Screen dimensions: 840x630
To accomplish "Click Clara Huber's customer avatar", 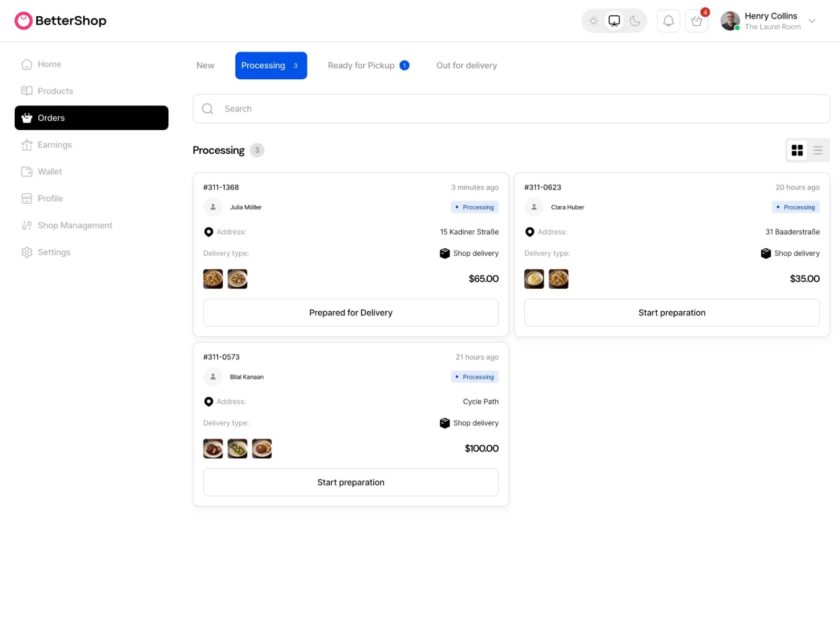I will 534,207.
